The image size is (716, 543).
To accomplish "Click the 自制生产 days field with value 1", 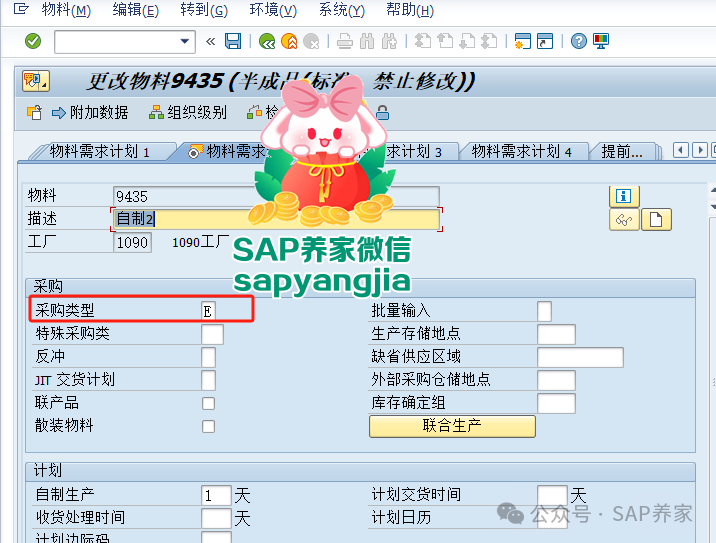I will pyautogui.click(x=216, y=496).
